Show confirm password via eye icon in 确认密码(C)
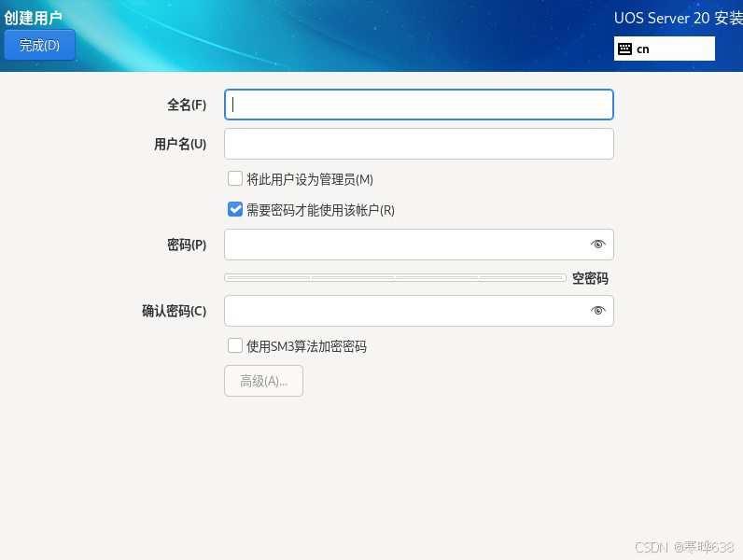 [x=598, y=310]
